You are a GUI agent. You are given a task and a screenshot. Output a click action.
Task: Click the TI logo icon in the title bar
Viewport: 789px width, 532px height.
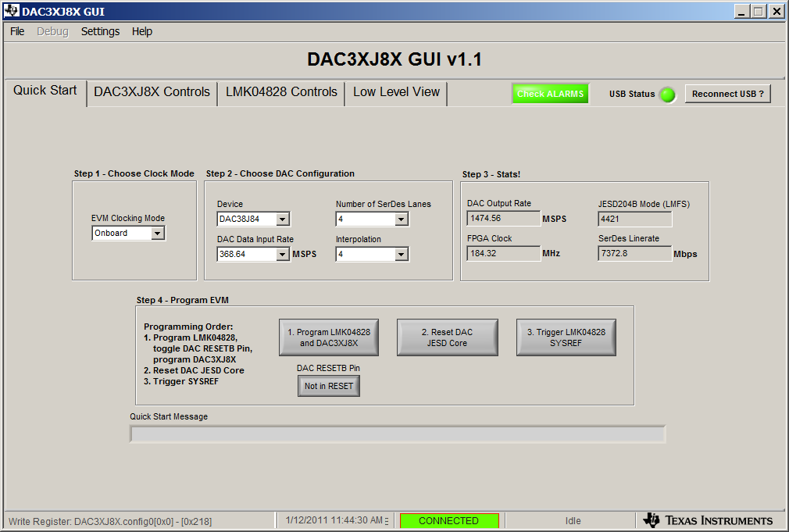point(12,11)
